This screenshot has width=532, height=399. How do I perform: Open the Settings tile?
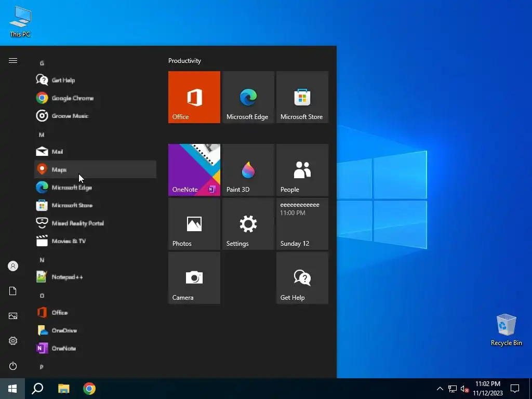point(248,224)
